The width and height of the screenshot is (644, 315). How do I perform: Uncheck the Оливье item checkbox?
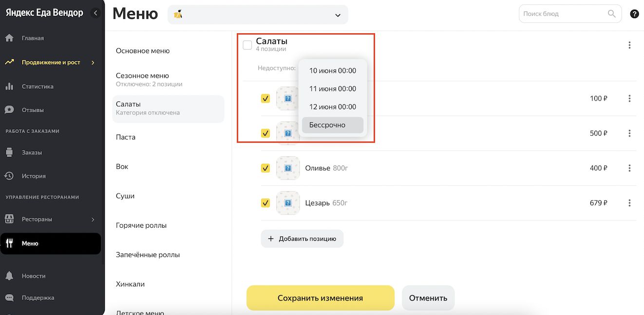[x=265, y=168]
